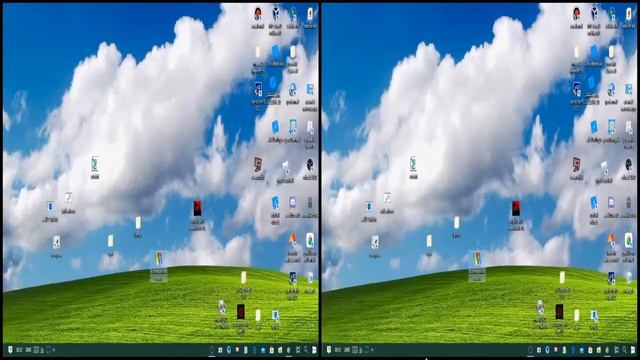
Task: Open red-haired avatar shortcut on left screen
Action: pos(258,14)
